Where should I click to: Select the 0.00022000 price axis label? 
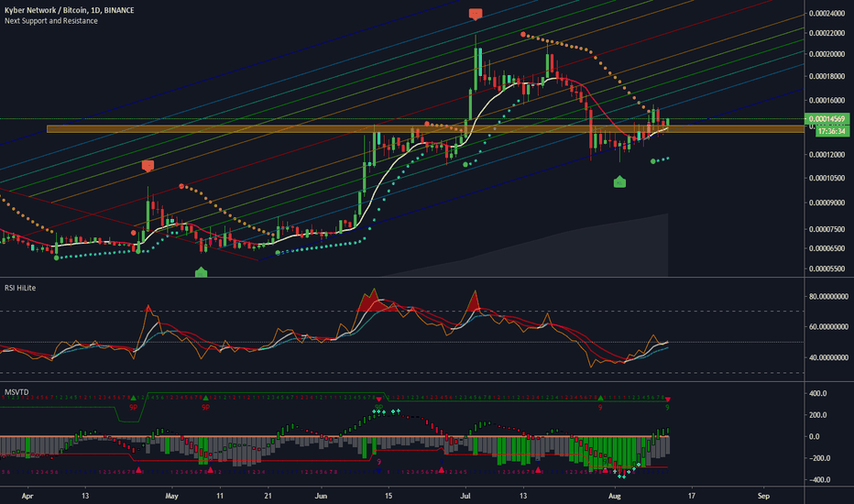point(827,33)
